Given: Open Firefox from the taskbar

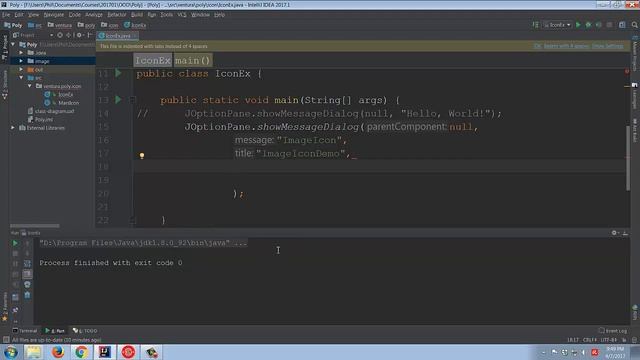Looking at the screenshot, I should (58, 352).
